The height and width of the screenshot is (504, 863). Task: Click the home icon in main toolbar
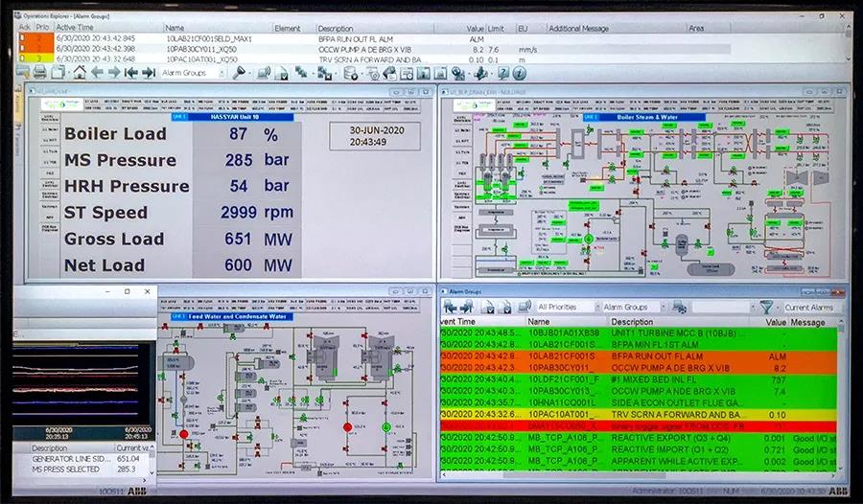coord(79,73)
